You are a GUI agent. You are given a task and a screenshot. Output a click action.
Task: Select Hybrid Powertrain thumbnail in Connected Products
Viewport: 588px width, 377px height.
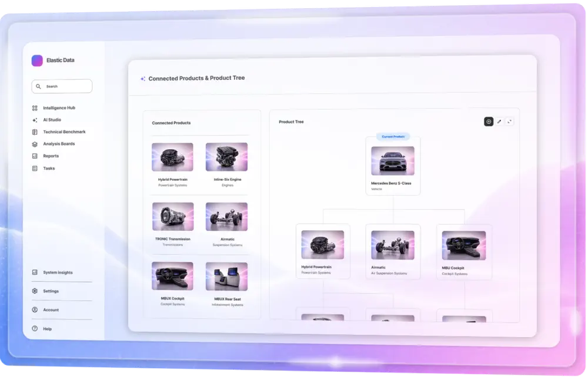click(172, 157)
